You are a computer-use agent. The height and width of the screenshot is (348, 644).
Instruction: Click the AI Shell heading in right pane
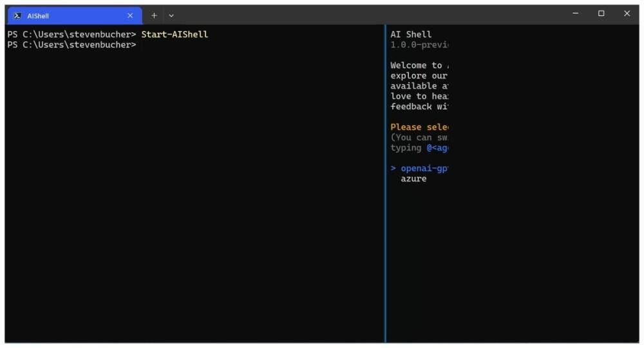411,35
